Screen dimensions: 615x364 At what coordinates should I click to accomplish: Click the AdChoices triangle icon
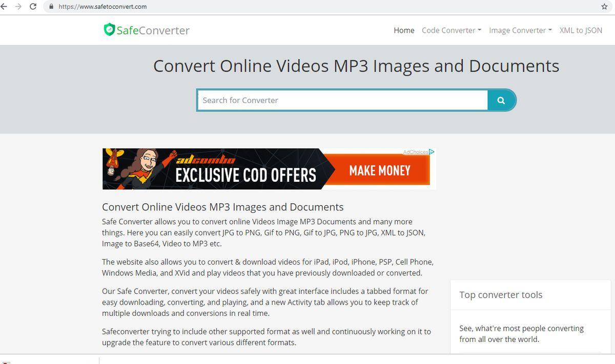(432, 152)
